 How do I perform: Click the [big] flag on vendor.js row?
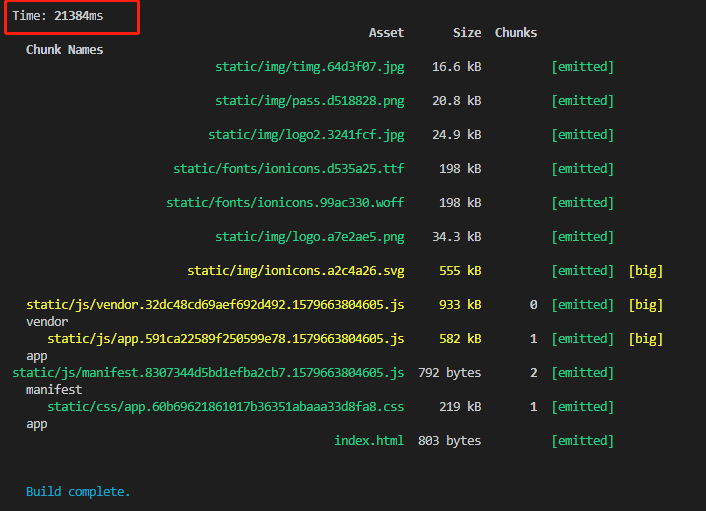click(x=646, y=305)
